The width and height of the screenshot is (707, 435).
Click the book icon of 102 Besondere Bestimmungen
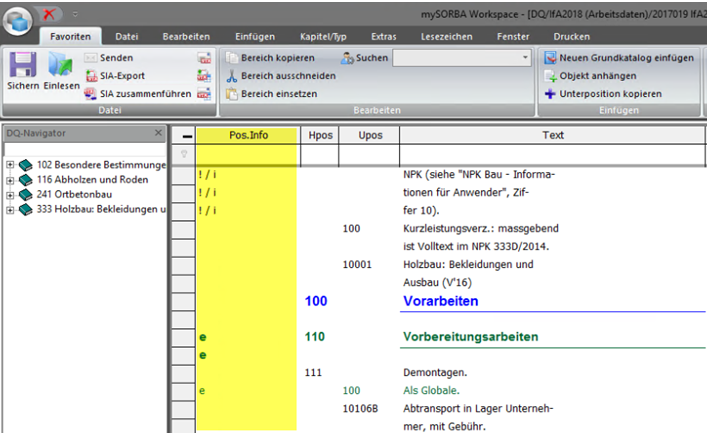click(x=26, y=165)
